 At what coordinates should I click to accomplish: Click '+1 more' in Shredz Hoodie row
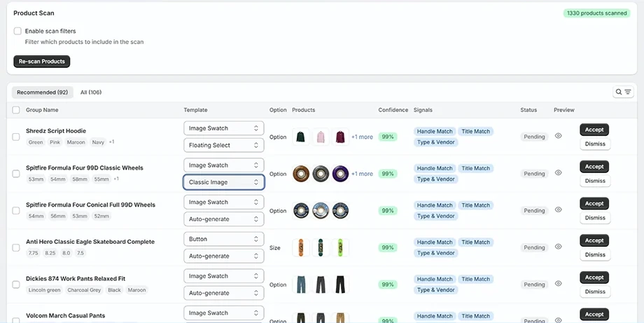(x=363, y=137)
